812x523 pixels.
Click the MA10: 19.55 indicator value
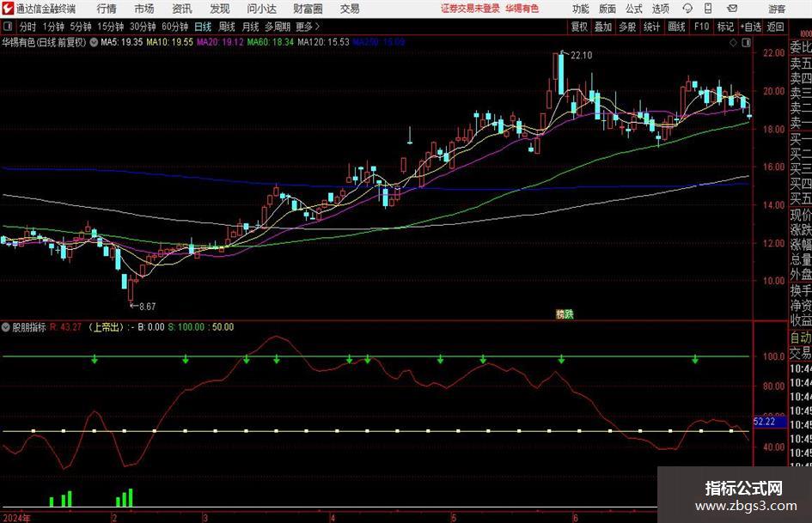[169, 42]
